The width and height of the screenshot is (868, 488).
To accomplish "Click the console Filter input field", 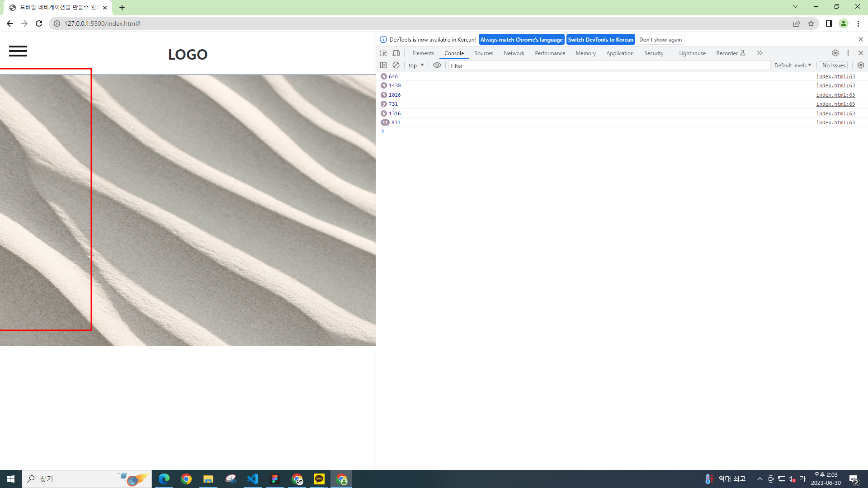I will pyautogui.click(x=608, y=66).
